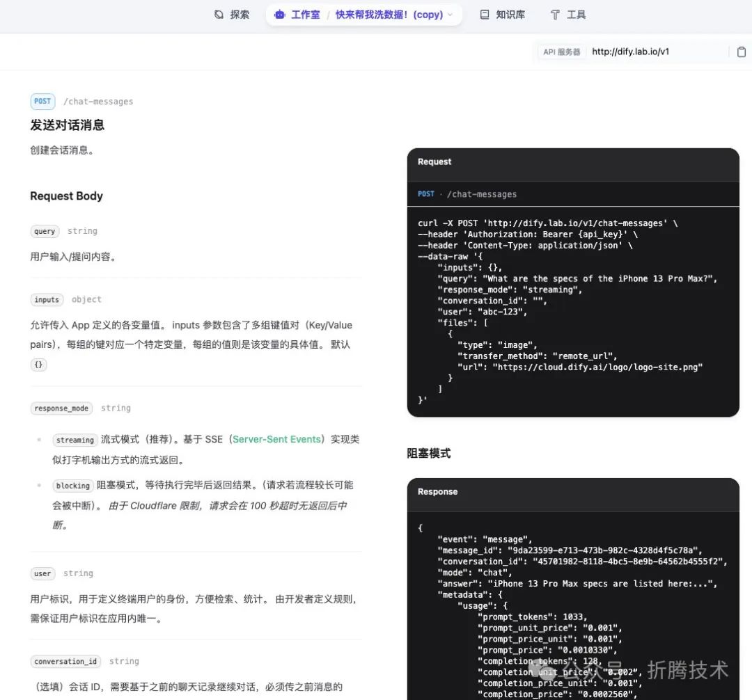Expand the 快来帮我洗数据！(copy) app dropdown

coord(451,15)
